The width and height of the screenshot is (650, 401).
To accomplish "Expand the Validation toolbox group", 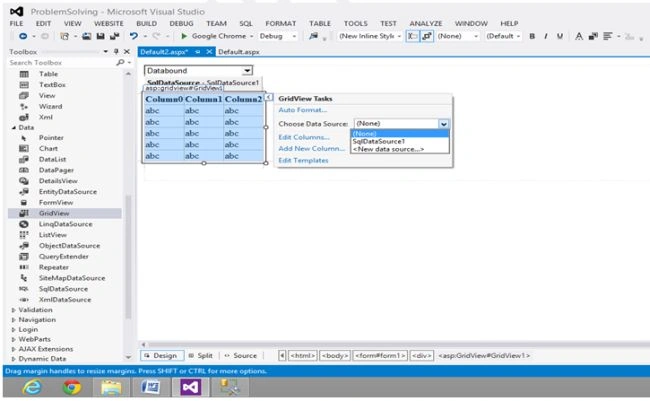I will pos(14,310).
